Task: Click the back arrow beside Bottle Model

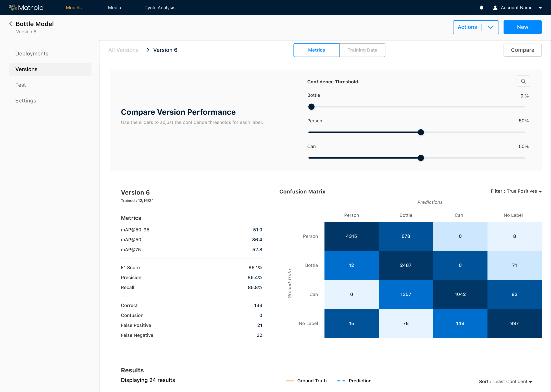Action: (11, 24)
